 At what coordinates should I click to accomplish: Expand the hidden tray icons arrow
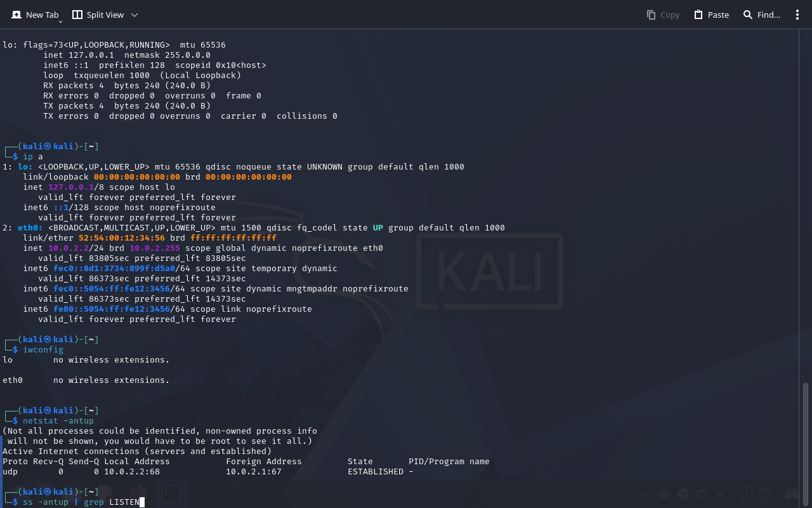point(720,494)
